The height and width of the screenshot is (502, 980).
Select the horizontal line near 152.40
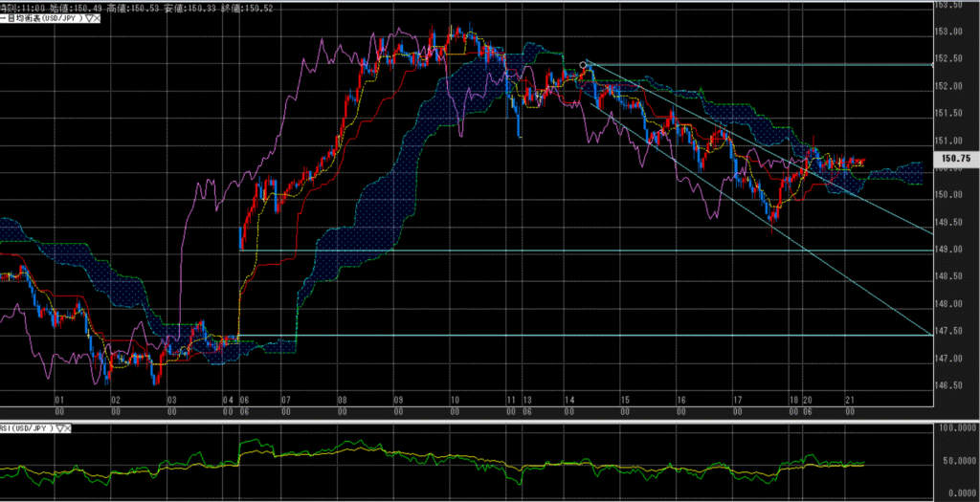click(766, 65)
